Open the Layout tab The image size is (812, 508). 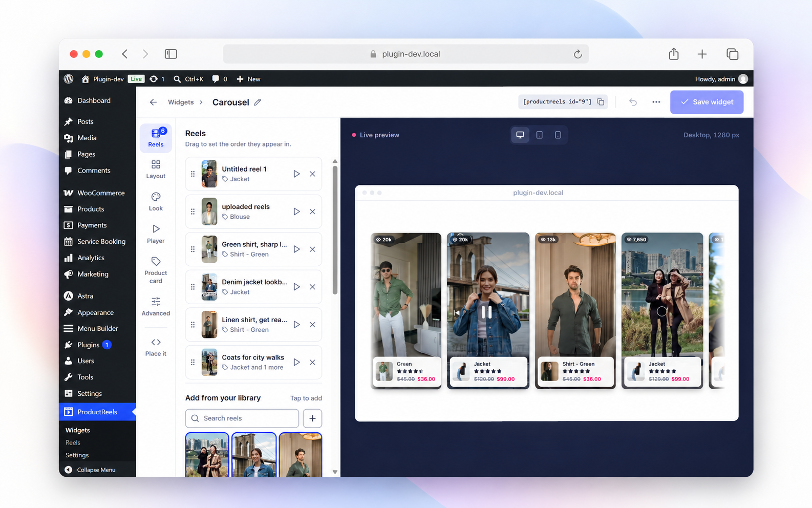point(156,170)
